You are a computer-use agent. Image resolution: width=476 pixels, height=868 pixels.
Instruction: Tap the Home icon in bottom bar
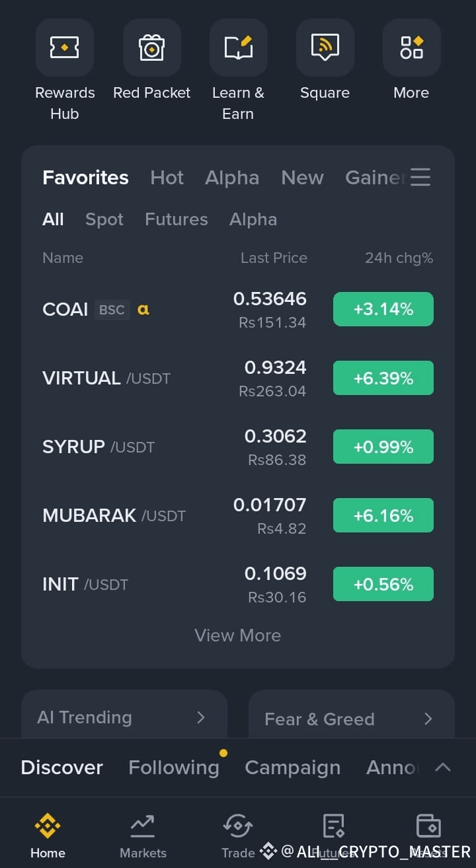point(48,836)
